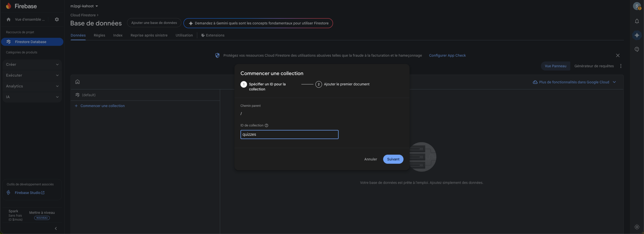The width and height of the screenshot is (644, 234).
Task: Click the Firebase Studio icon
Action: [9, 193]
